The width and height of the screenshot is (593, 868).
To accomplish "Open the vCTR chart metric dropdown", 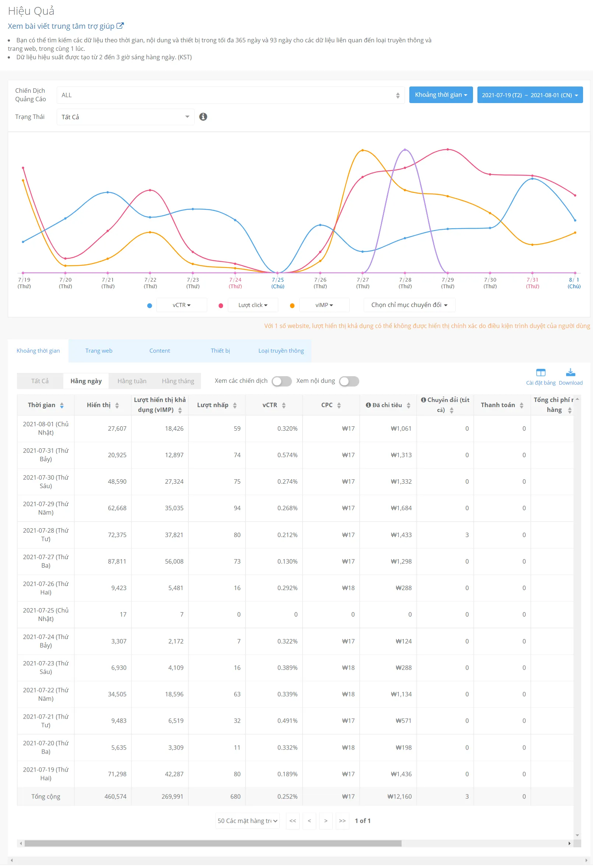I will pyautogui.click(x=181, y=305).
